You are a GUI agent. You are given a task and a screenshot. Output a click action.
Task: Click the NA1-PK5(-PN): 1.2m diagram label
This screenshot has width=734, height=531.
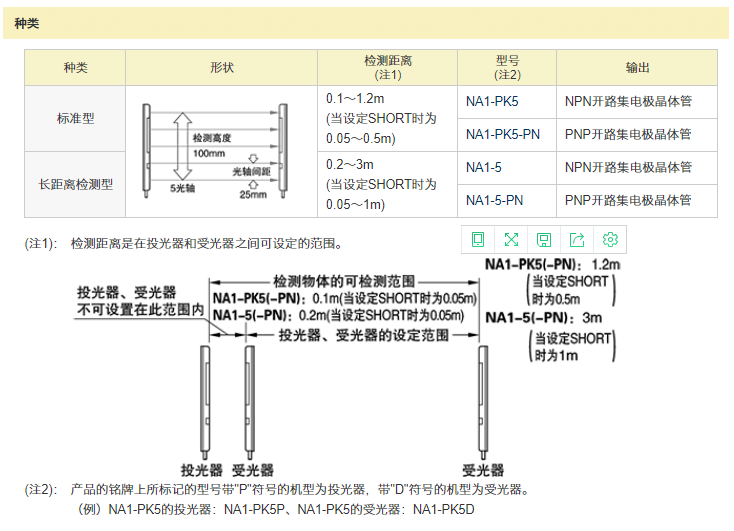click(552, 265)
